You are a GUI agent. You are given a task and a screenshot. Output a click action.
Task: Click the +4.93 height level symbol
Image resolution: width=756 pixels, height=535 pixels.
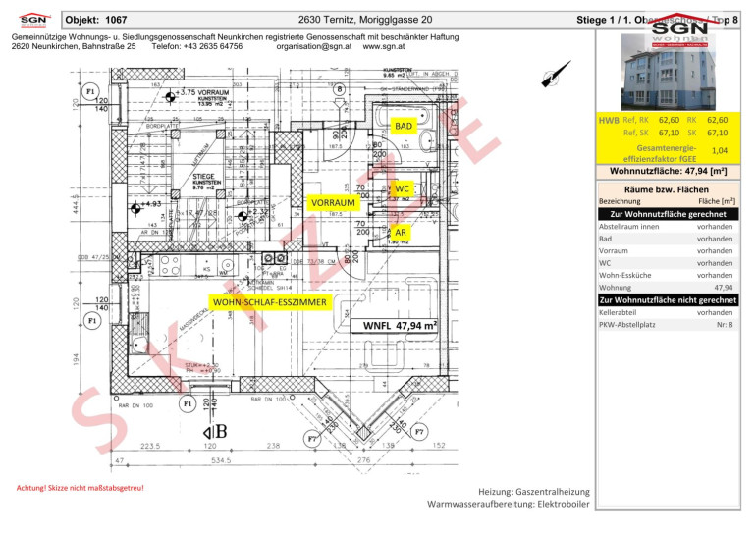coord(135,208)
